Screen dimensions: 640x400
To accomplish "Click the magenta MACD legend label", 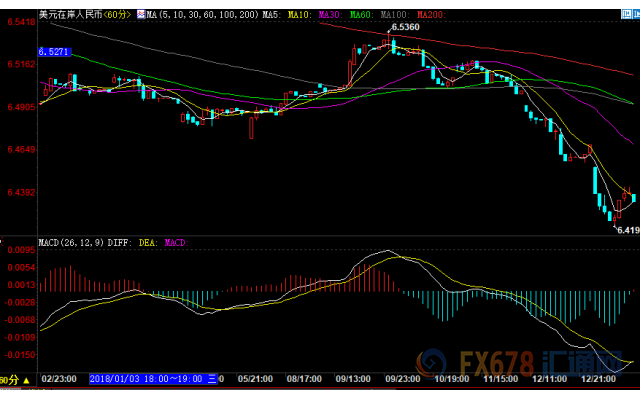I will point(176,243).
